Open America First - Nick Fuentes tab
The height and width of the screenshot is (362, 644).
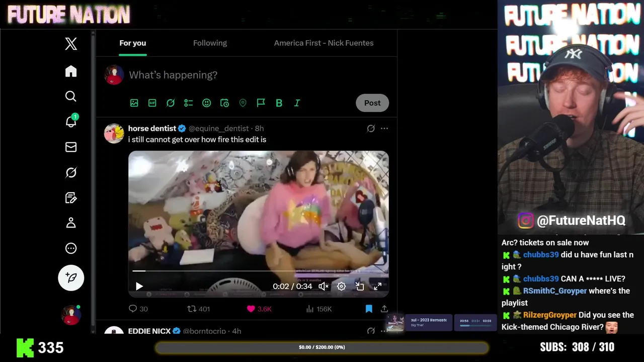(x=324, y=43)
